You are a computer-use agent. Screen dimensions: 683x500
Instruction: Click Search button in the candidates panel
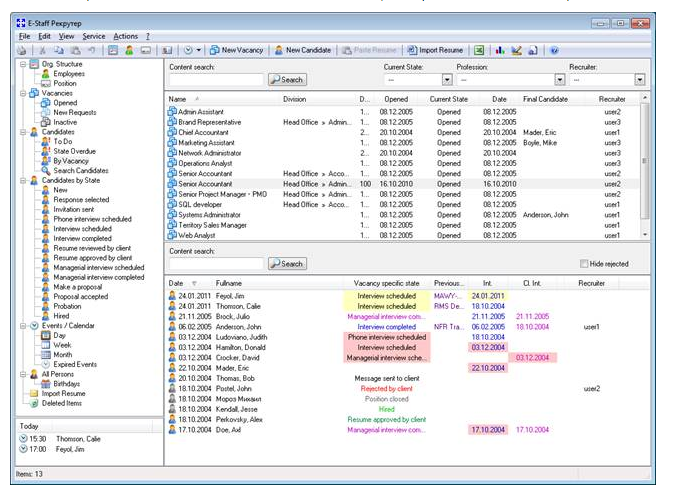click(x=287, y=264)
